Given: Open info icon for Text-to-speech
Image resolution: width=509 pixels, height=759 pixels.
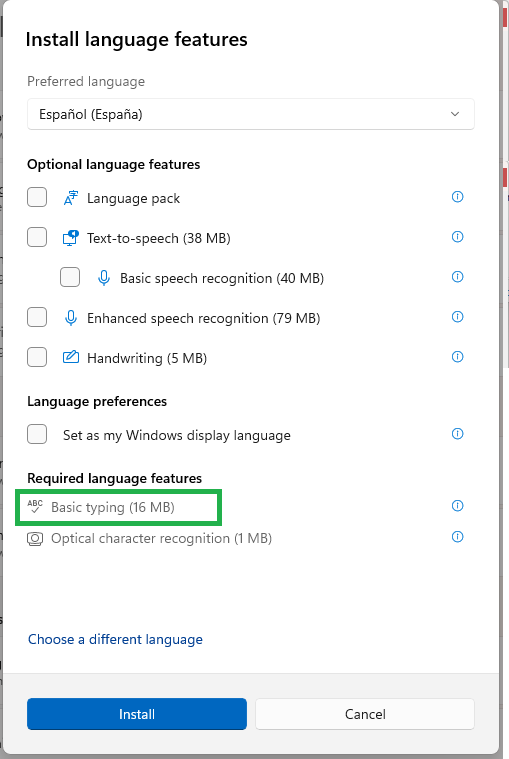Looking at the screenshot, I should pos(457,237).
